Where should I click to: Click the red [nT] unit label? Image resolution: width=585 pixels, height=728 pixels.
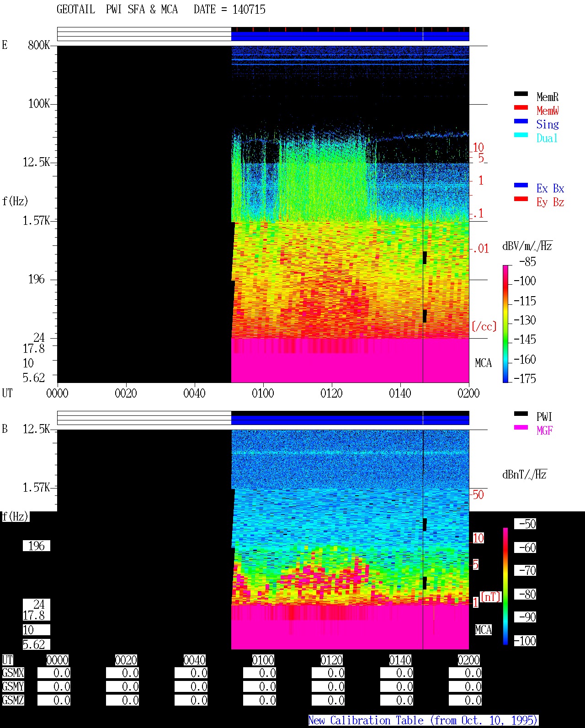pyautogui.click(x=491, y=597)
